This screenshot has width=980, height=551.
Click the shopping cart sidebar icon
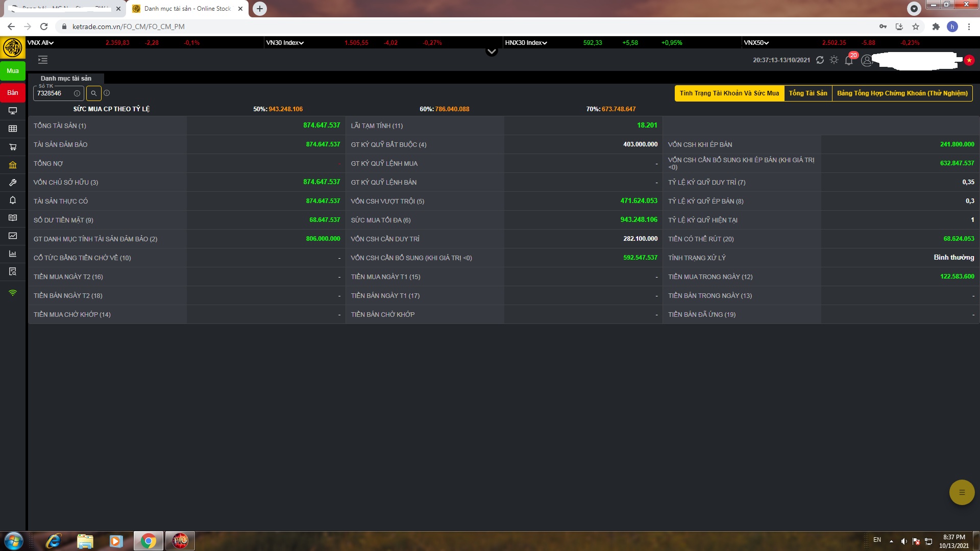tap(13, 147)
